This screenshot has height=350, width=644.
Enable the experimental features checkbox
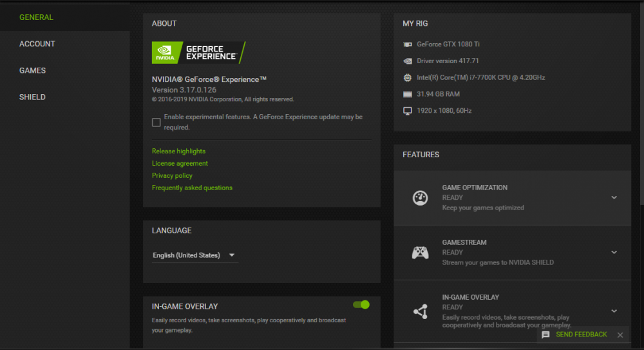(156, 122)
